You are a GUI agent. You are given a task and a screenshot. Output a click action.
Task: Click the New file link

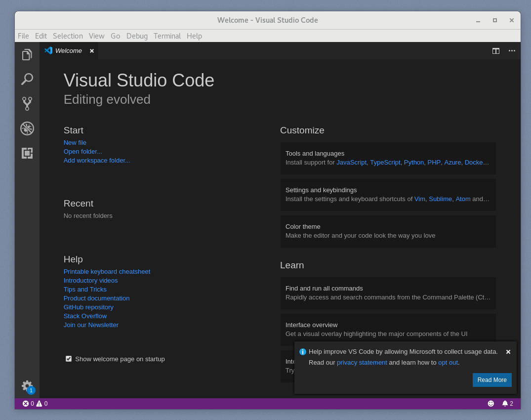click(x=75, y=143)
